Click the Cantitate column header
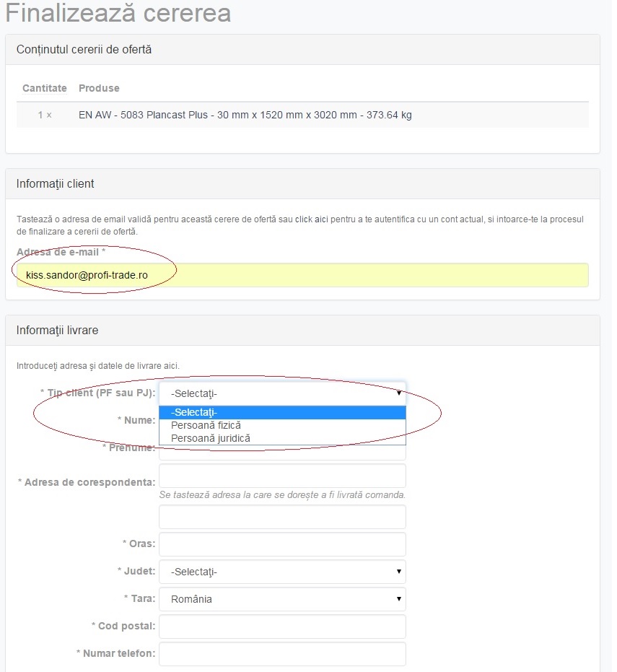 click(x=45, y=88)
